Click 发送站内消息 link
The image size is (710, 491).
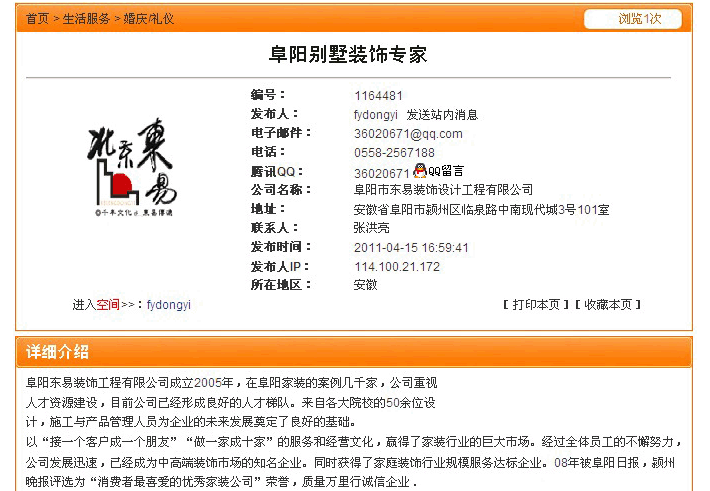pyautogui.click(x=442, y=115)
